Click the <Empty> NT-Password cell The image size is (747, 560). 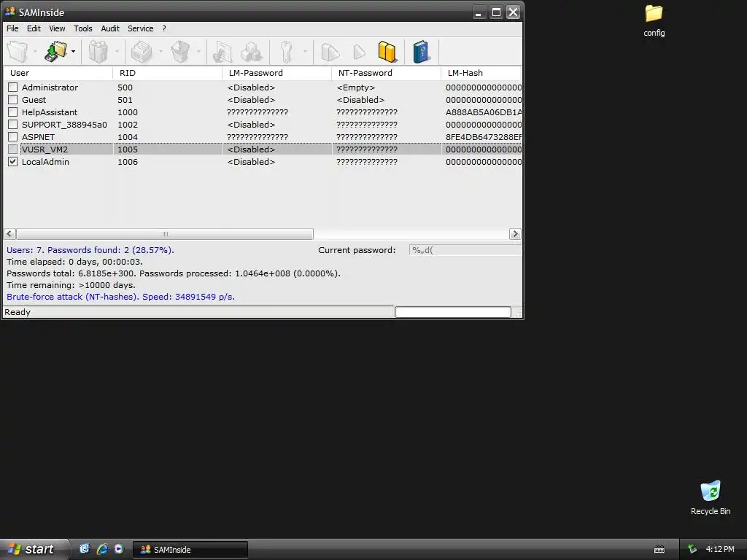click(356, 87)
